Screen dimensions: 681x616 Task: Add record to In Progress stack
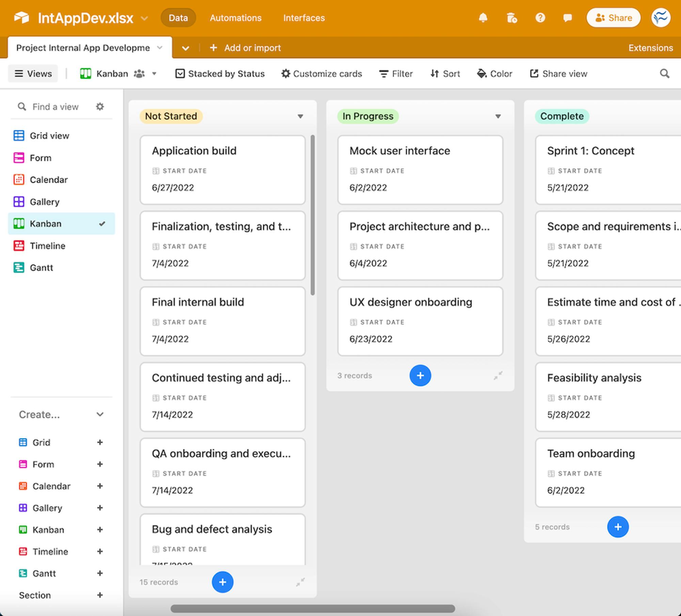420,375
